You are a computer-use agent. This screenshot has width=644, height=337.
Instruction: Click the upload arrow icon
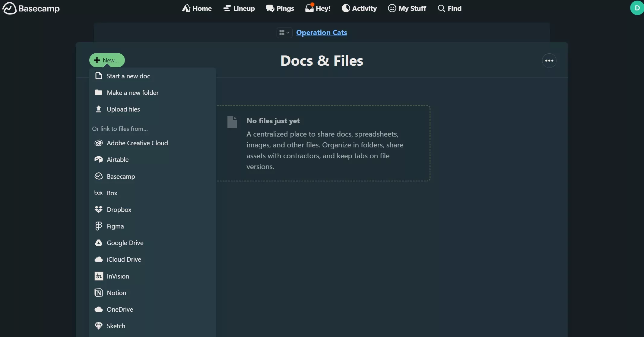[98, 109]
